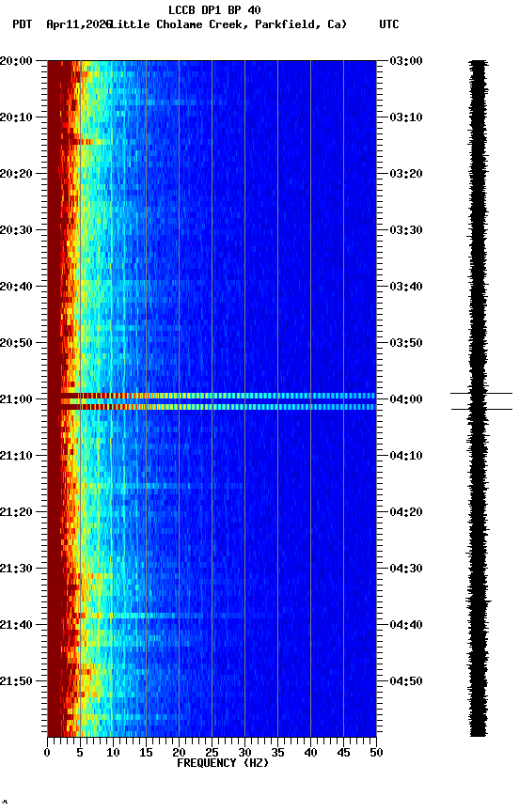
Task: Click the 'Apr11' date label
Action: pyautogui.click(x=62, y=24)
